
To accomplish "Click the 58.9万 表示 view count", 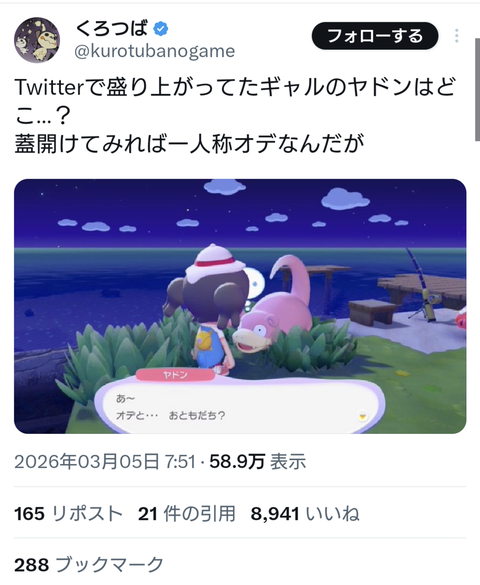I will coord(258,462).
